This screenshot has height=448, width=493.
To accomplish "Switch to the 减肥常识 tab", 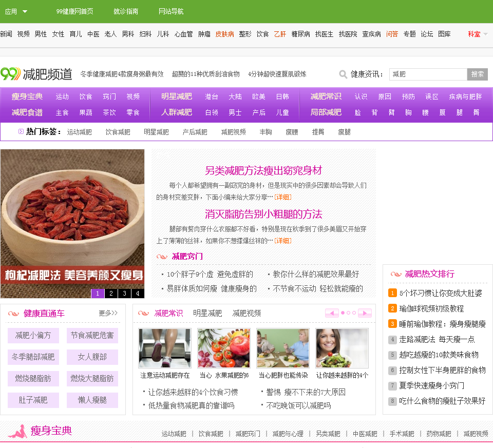I will pos(168,313).
